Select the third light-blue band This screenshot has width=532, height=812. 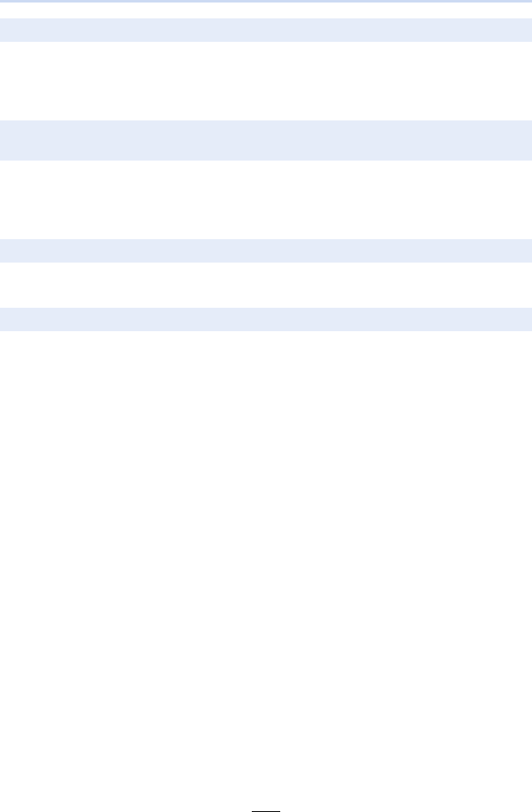[x=266, y=251]
